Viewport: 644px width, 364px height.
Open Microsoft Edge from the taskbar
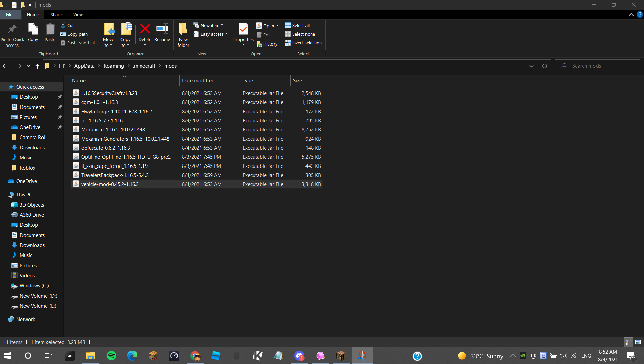click(132, 356)
